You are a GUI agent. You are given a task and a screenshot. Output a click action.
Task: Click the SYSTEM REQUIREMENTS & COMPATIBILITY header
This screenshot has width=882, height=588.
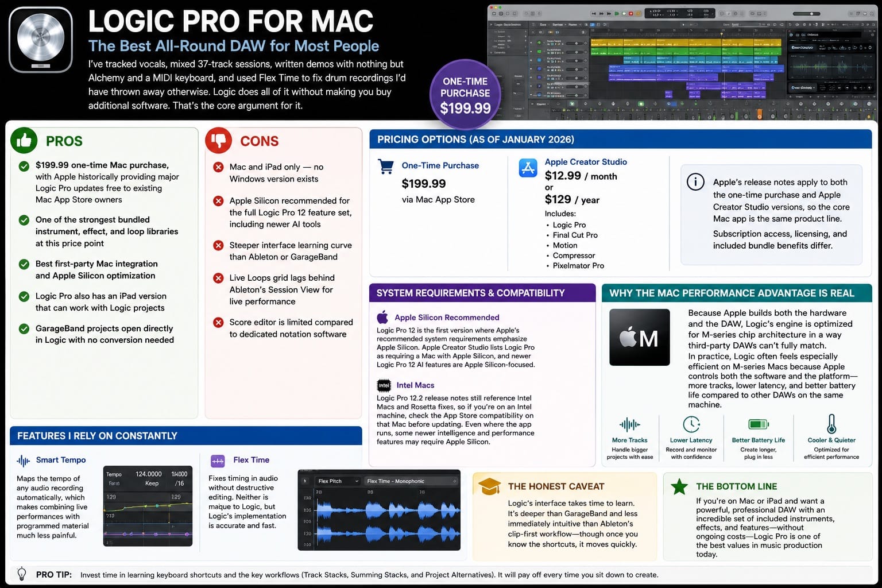pyautogui.click(x=482, y=293)
